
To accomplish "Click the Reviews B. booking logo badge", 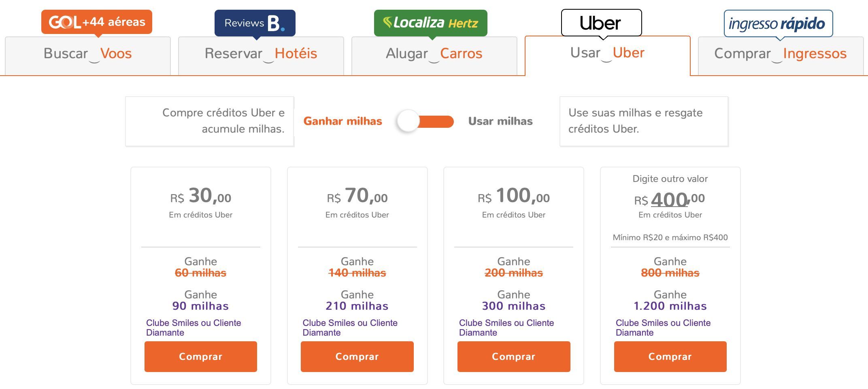I will (255, 23).
